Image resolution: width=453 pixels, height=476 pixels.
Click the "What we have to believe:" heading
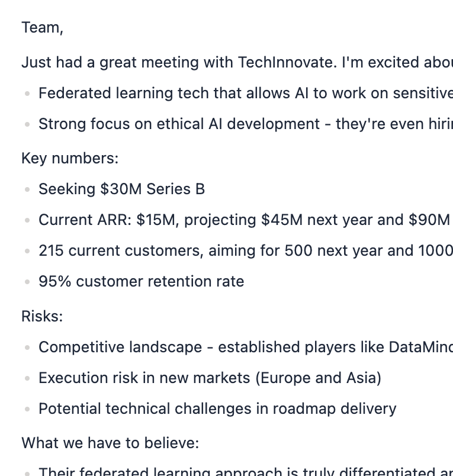pyautogui.click(x=110, y=443)
